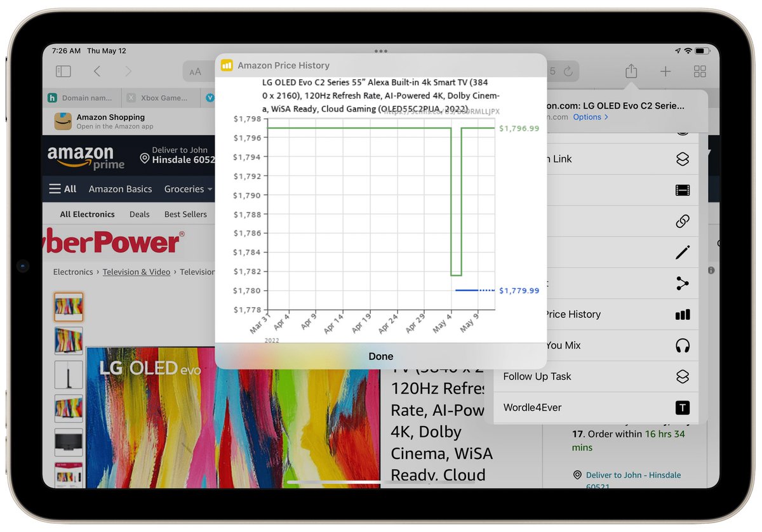This screenshot has width=762, height=532.
Task: Reload page with refresh icon
Action: point(568,72)
